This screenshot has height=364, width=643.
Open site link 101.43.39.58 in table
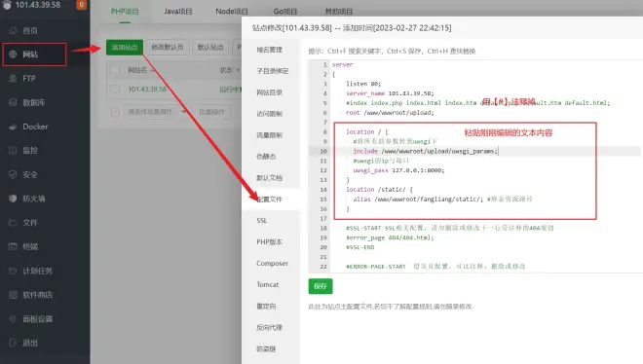click(x=147, y=90)
